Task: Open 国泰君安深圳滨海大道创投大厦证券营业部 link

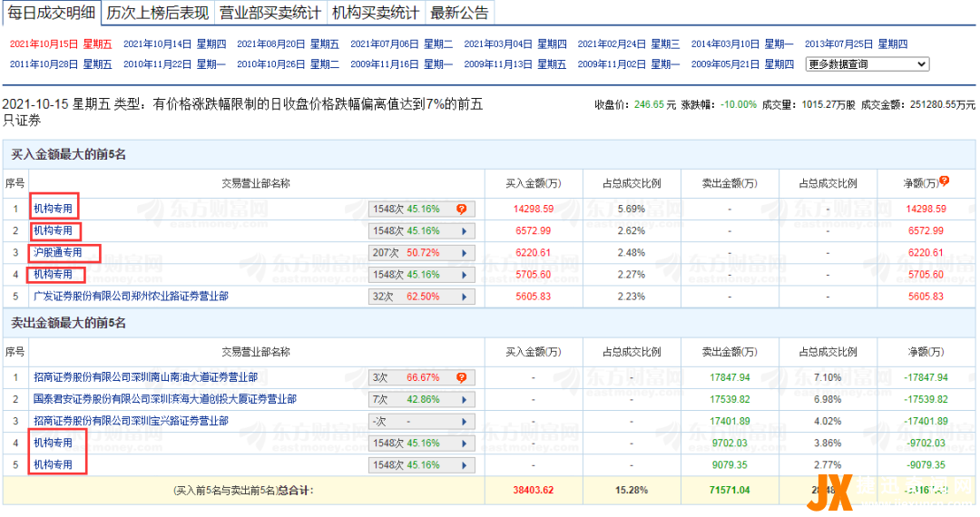Action: 165,399
